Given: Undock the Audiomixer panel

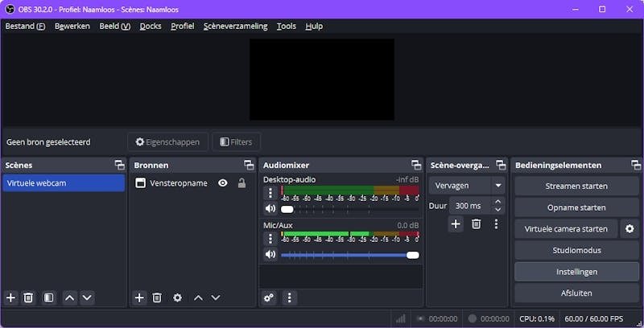Looking at the screenshot, I should (416, 165).
